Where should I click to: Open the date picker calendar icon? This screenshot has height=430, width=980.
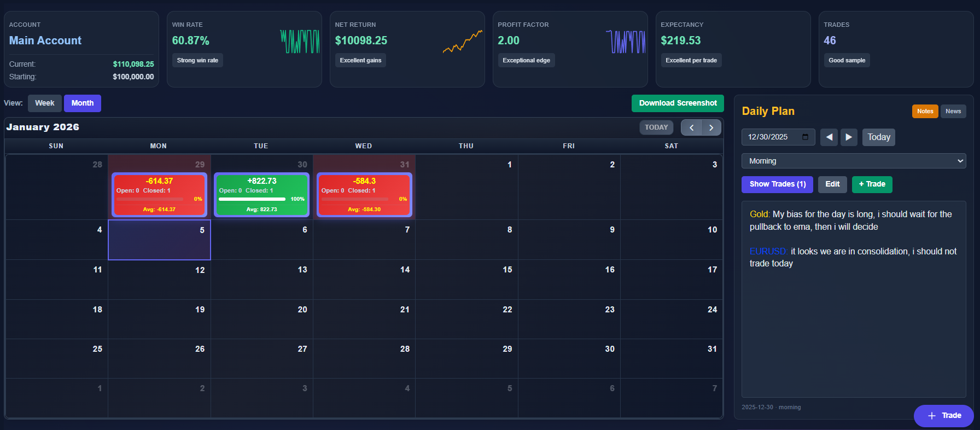pyautogui.click(x=805, y=137)
